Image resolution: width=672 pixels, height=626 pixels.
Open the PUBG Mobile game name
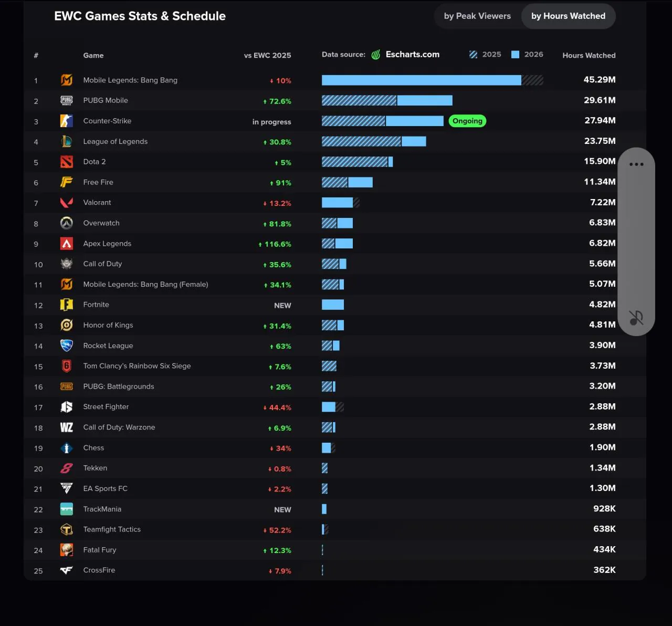[x=106, y=100]
